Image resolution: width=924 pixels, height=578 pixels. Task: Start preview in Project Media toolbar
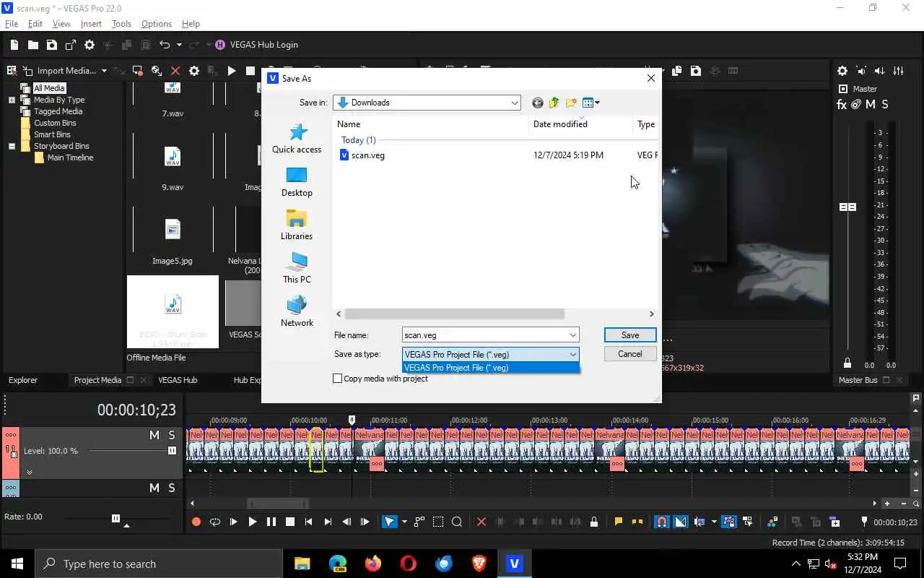point(232,71)
